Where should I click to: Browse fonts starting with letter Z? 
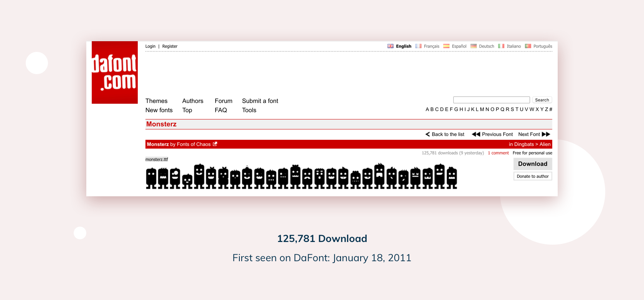(x=547, y=109)
